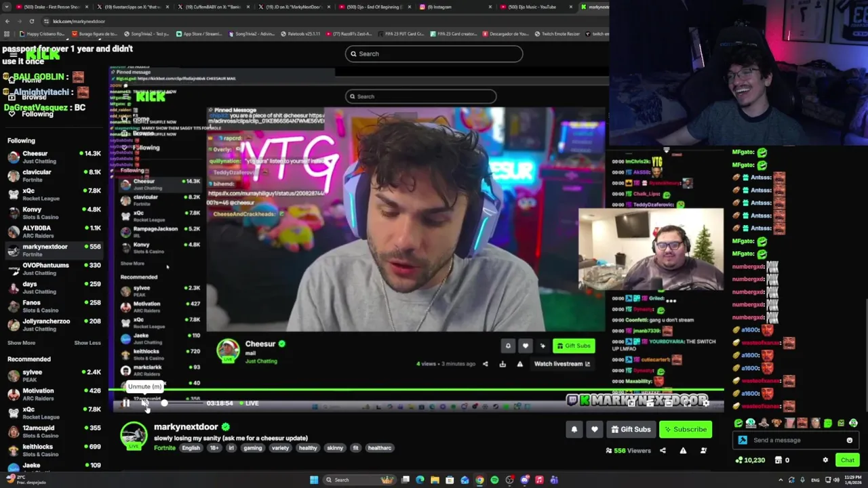Click the green Chat send button
The height and width of the screenshot is (488, 868).
pyautogui.click(x=848, y=460)
